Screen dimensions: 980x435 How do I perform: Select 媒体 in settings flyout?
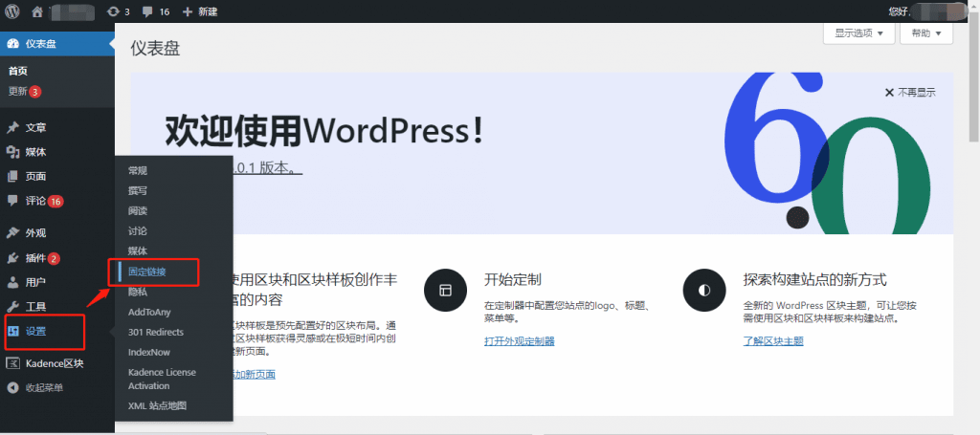tap(138, 250)
